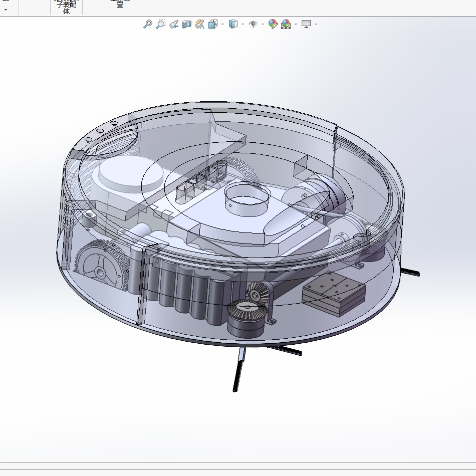
Task: Click the Previous View icon
Action: (x=174, y=24)
